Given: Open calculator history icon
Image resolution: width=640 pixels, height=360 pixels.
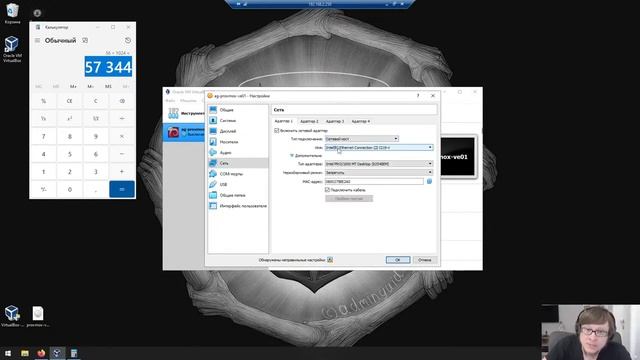Looking at the screenshot, I should 128,40.
